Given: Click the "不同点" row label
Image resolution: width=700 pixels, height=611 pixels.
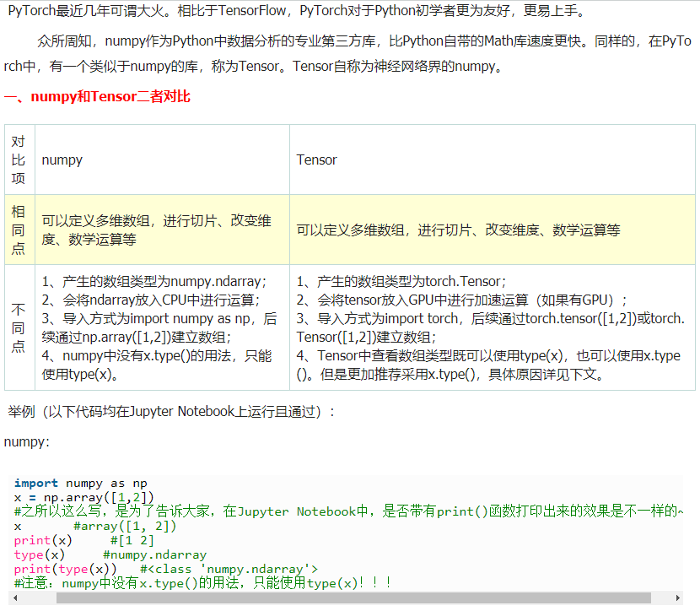Looking at the screenshot, I should point(19,327).
